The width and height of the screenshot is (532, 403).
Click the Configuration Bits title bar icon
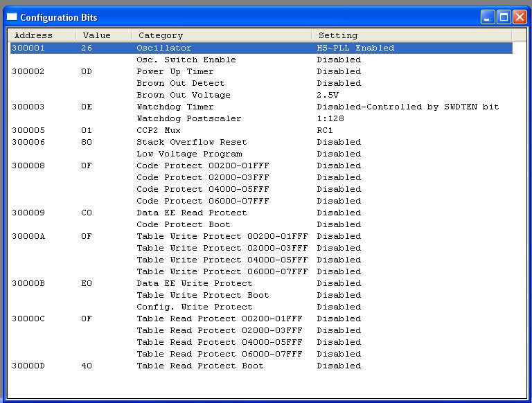(12, 17)
